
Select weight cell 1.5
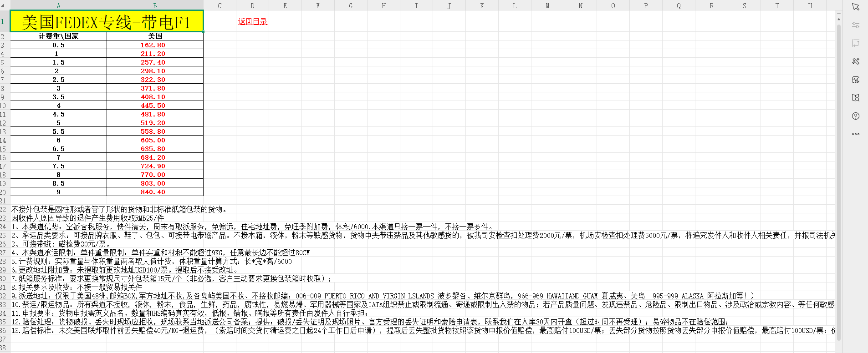click(58, 62)
